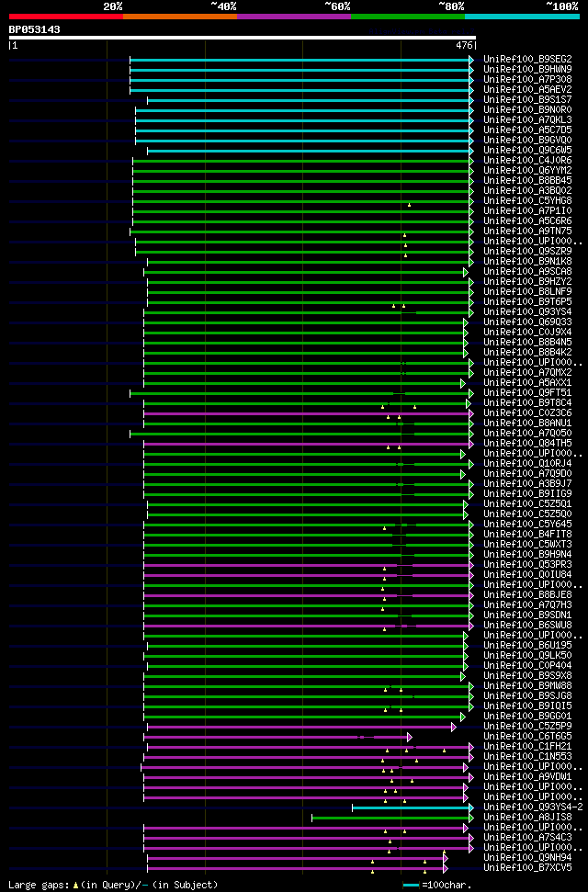The height and width of the screenshot is (892, 588).
Task: Follow the UniRef100_Q9C6W5 label
Action: coord(527,150)
